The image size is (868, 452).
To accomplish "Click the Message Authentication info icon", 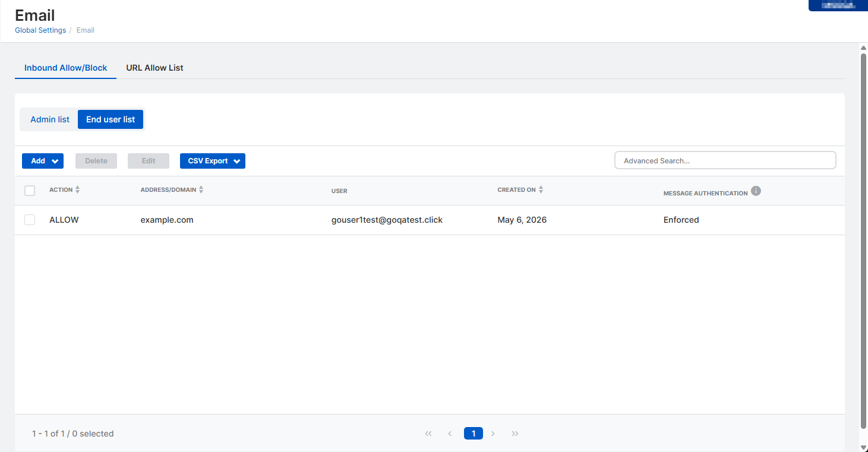I will click(x=756, y=191).
